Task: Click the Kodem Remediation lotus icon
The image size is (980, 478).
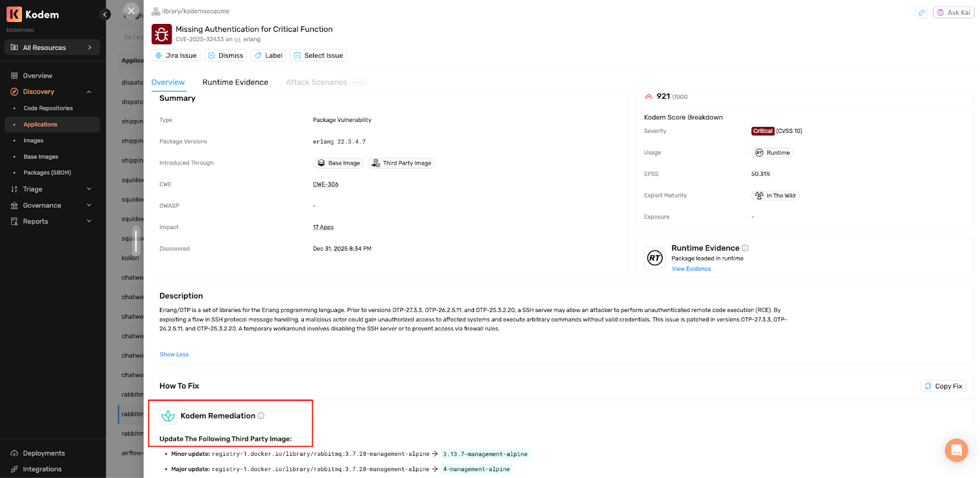Action: coord(168,415)
